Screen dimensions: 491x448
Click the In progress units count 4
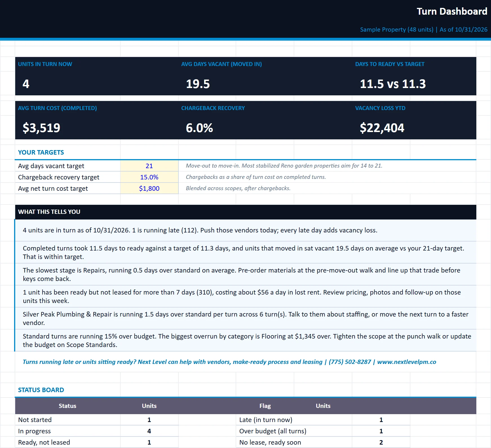(x=149, y=431)
